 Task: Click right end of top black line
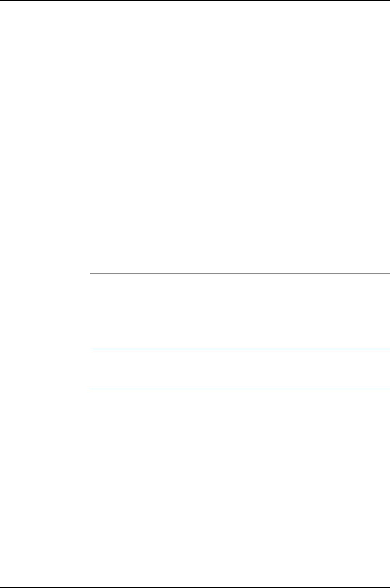point(388,0)
